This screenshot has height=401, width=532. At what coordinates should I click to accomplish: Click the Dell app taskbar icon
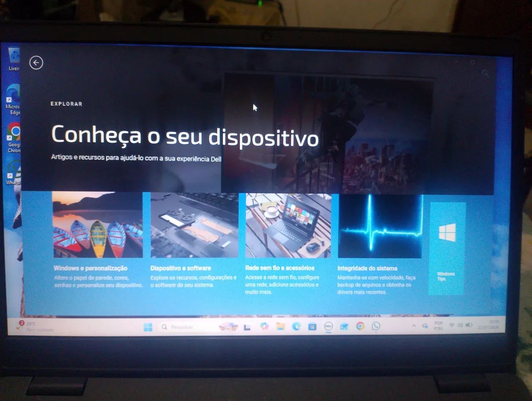pyautogui.click(x=328, y=327)
